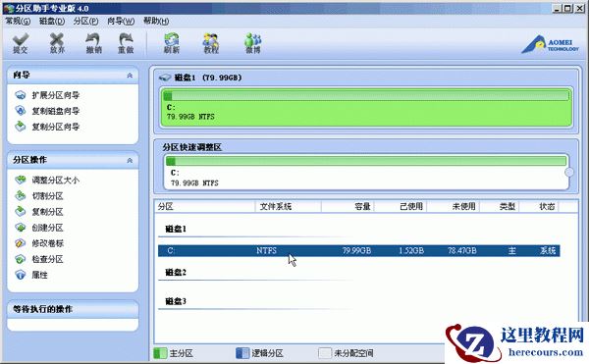Open the 常规(G) menu

(18, 21)
